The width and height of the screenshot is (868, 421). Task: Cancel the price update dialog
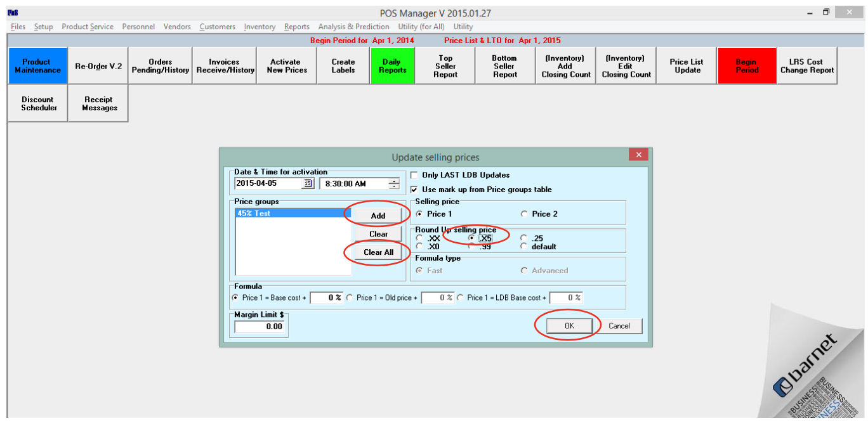click(x=619, y=326)
